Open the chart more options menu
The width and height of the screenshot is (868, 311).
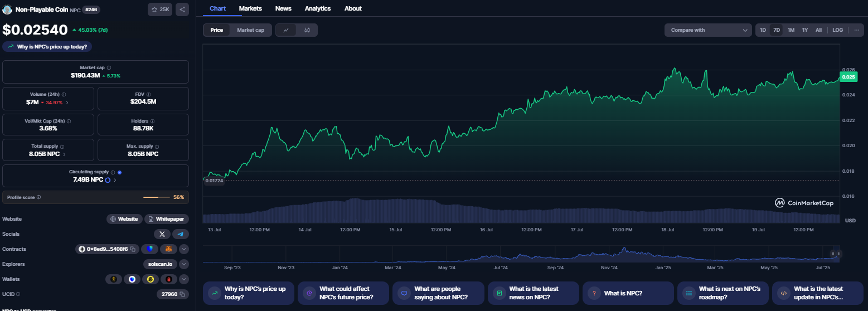tap(856, 30)
